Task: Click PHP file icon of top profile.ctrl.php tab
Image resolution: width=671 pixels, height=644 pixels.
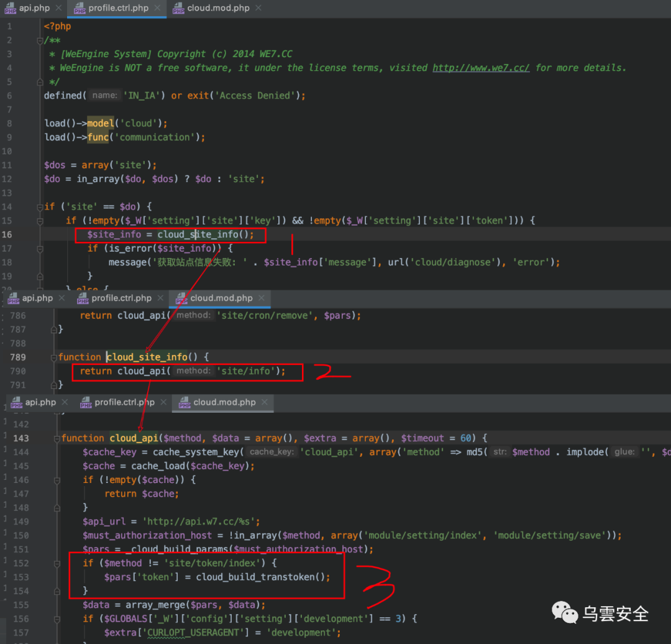Action: (80, 9)
